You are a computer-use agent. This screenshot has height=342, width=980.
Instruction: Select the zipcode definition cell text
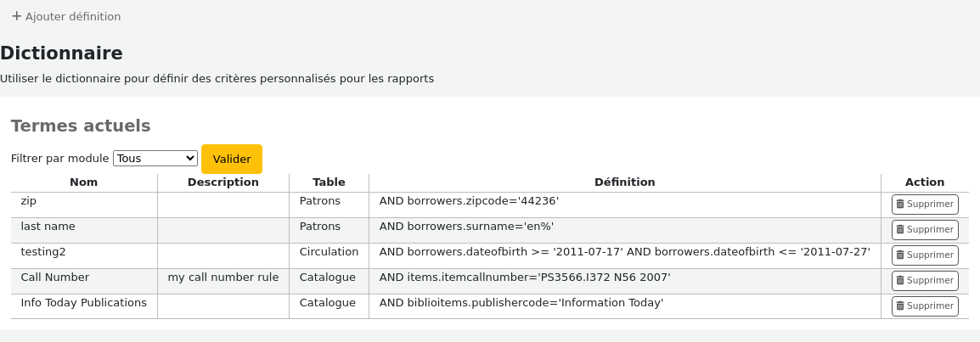(x=469, y=201)
